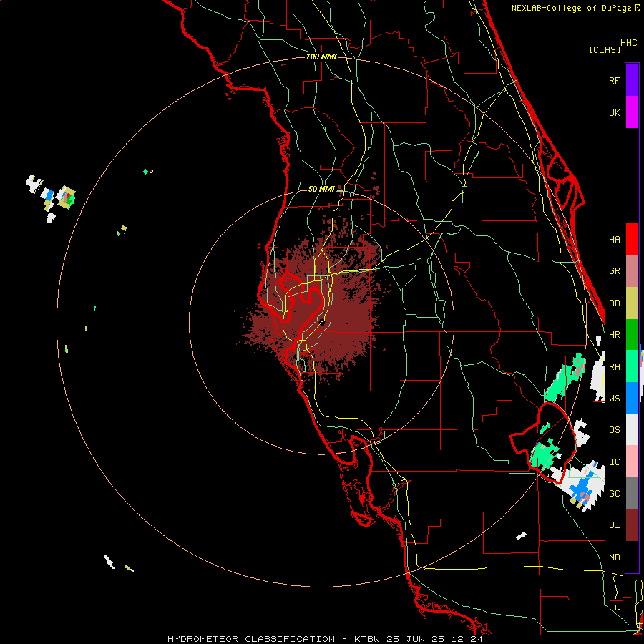Click the WS blue legend swatch
The image size is (644, 644).
pyautogui.click(x=632, y=398)
